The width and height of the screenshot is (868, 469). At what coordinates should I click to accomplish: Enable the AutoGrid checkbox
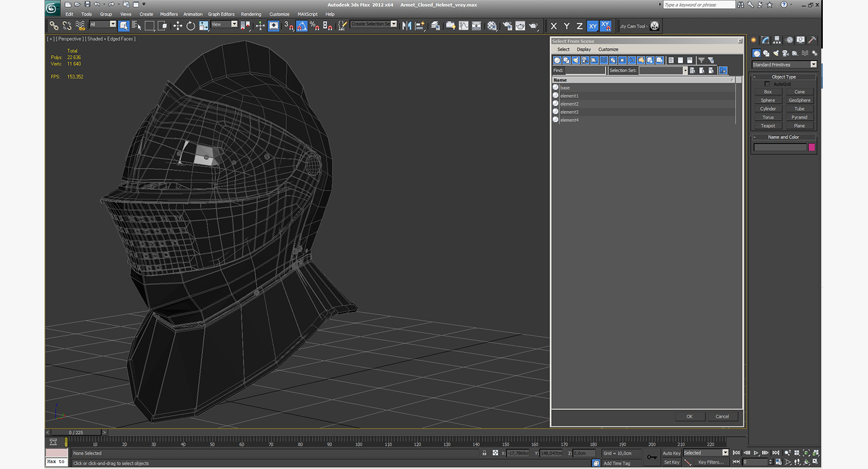coord(767,84)
